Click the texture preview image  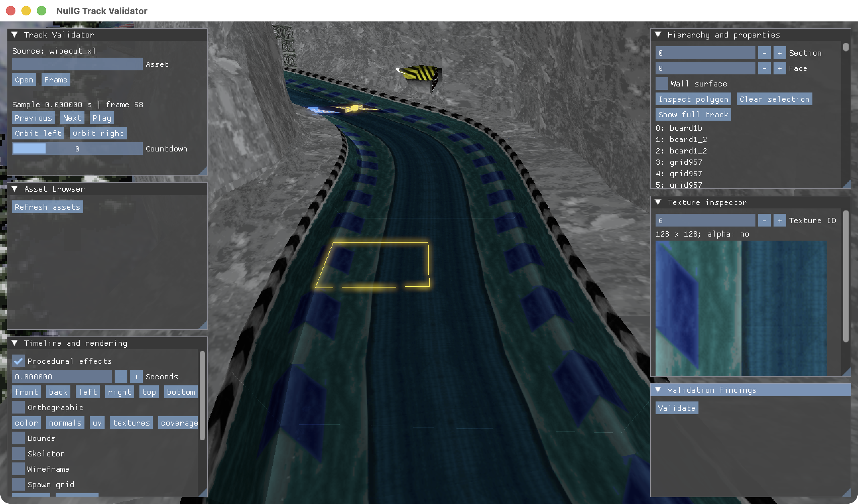pos(741,308)
